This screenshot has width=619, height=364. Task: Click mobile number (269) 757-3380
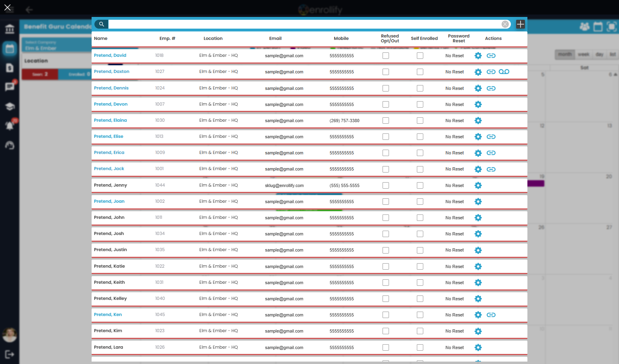click(344, 121)
